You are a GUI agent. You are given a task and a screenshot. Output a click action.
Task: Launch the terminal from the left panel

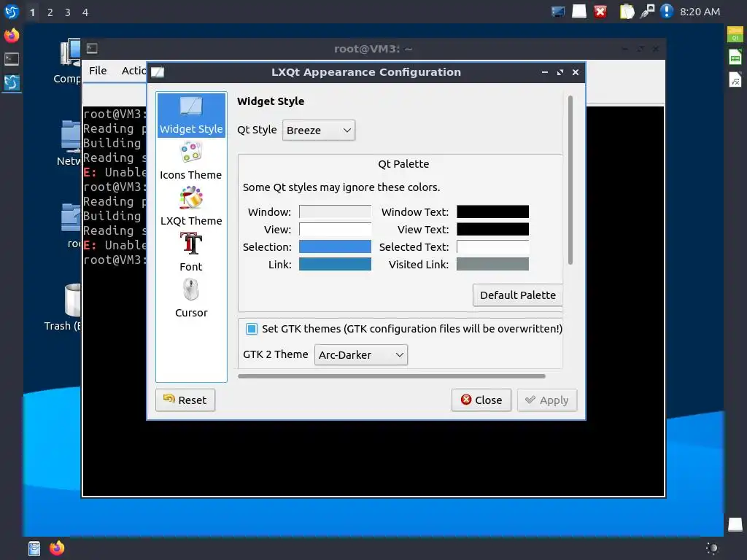(12, 59)
